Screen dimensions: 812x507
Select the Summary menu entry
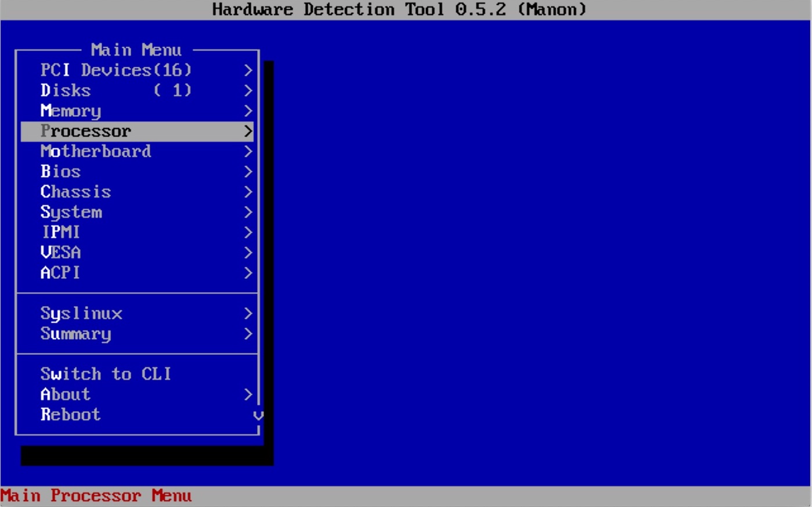[x=75, y=334]
